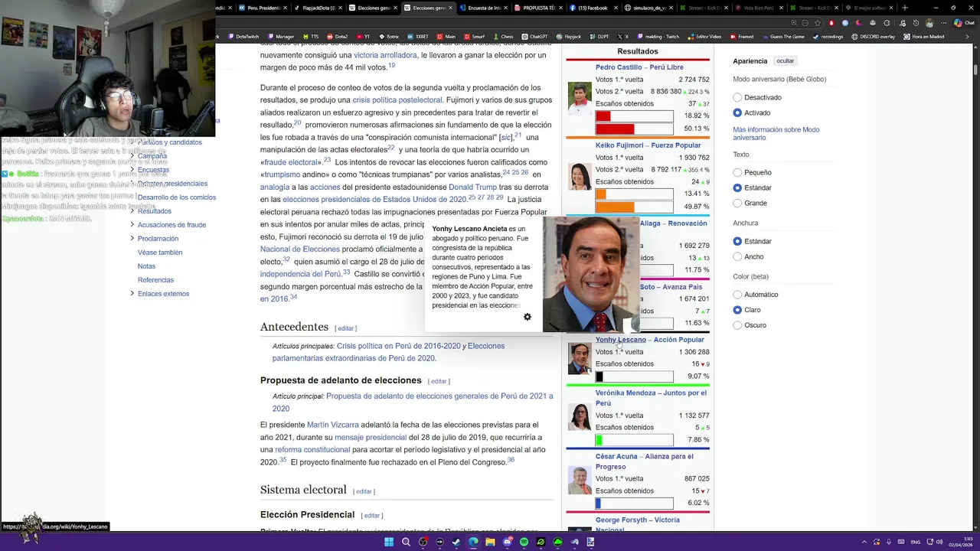Open the Dota2 bookmark
Image resolution: width=980 pixels, height=551 pixels.
click(337, 37)
